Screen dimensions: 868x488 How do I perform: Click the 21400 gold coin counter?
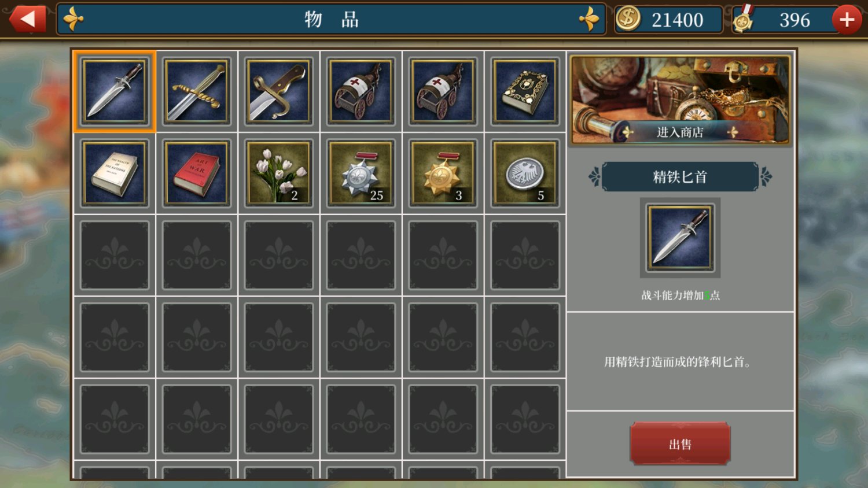pos(668,20)
